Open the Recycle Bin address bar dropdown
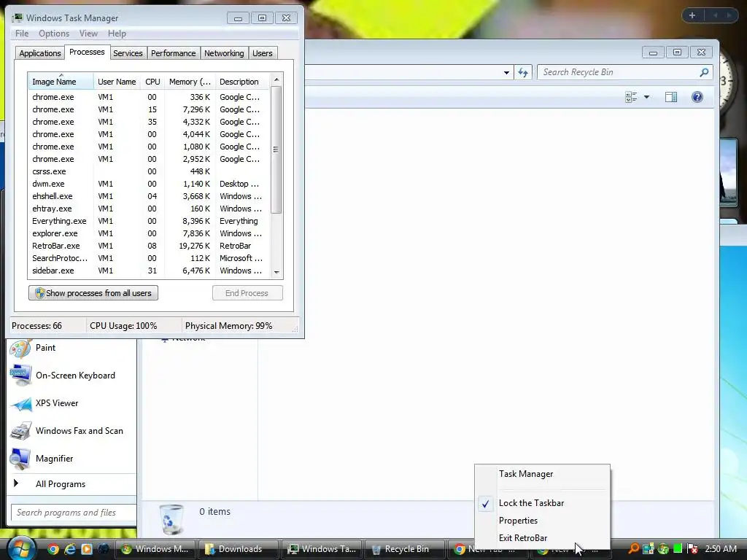This screenshot has width=747, height=560. (x=506, y=72)
